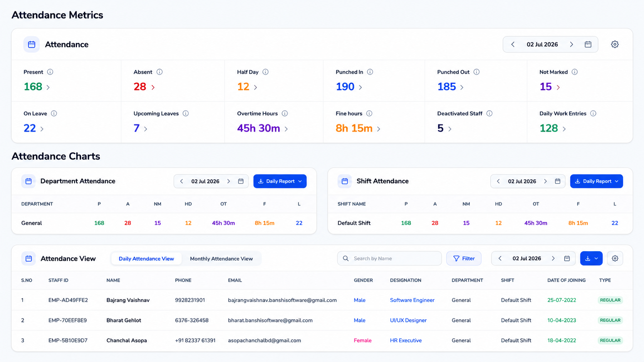Expand the Daily Report dropdown in Department Attendance
The width and height of the screenshot is (644, 362).
[x=280, y=181]
